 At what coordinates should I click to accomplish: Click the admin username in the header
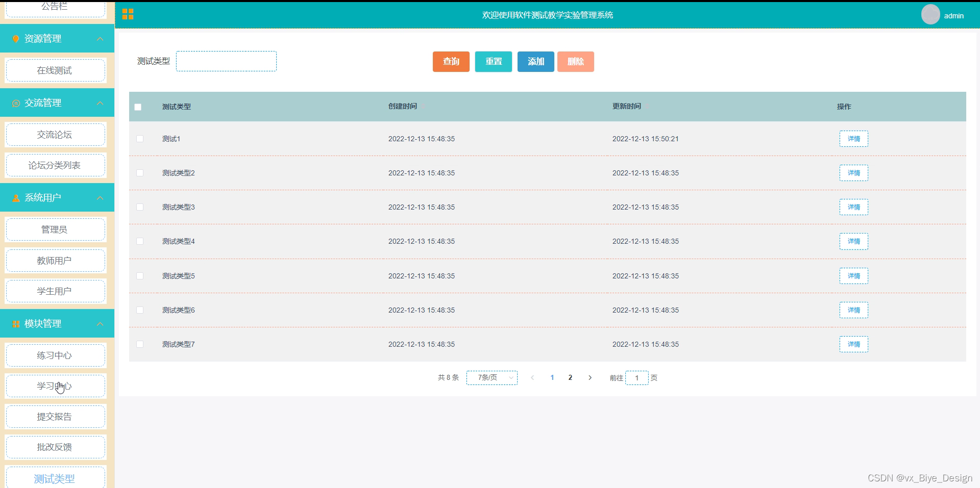(953, 16)
